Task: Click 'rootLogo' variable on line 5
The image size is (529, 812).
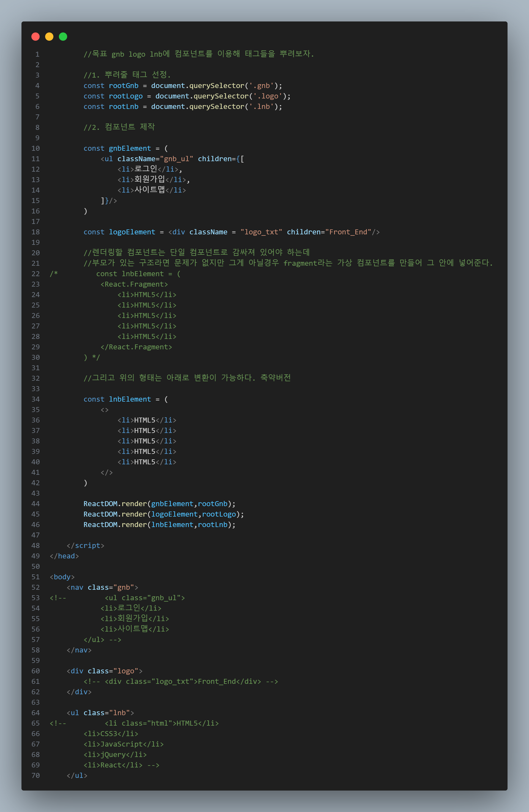Action: point(126,96)
